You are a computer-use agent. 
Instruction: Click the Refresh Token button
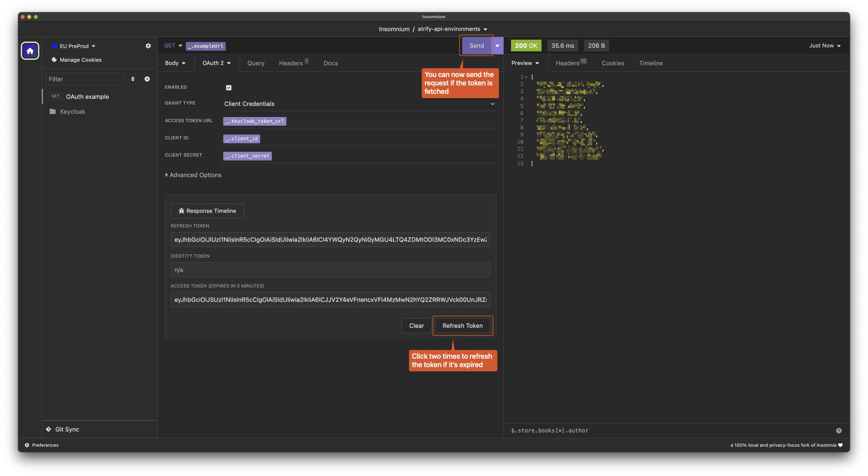click(462, 326)
